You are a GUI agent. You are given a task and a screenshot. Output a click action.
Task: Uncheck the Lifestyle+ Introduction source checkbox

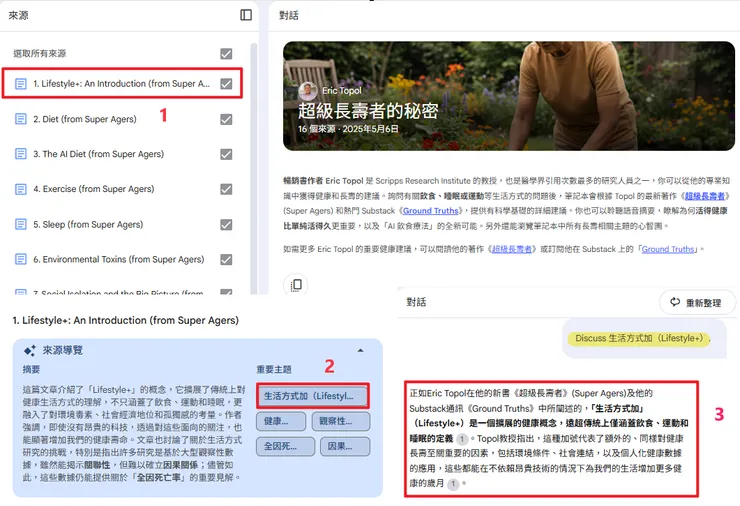coord(226,84)
